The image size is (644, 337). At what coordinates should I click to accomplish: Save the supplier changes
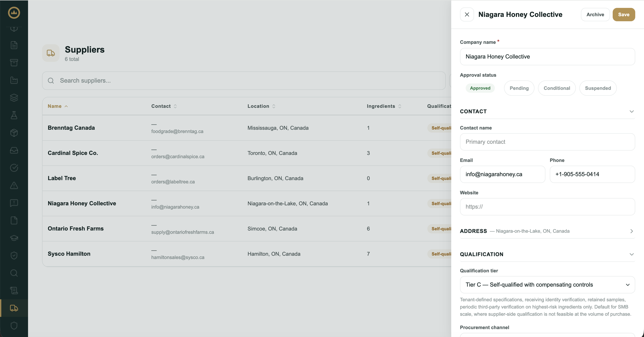[623, 14]
